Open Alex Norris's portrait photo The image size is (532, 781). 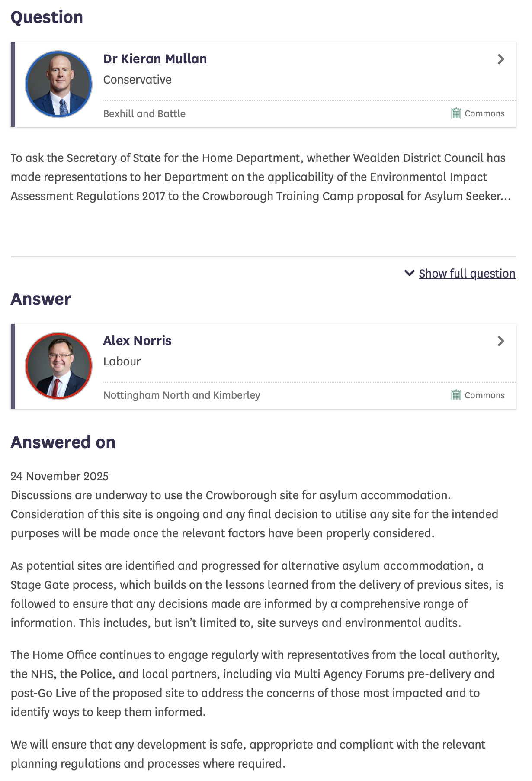pyautogui.click(x=59, y=366)
